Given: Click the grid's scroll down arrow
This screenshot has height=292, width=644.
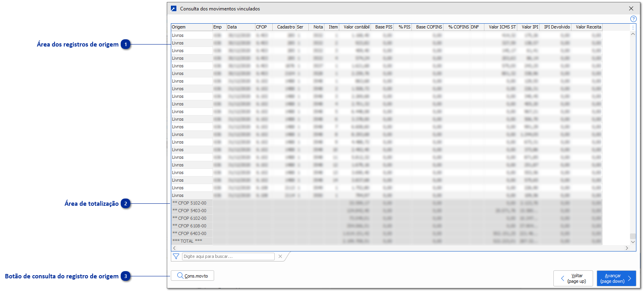Looking at the screenshot, I should (x=633, y=242).
